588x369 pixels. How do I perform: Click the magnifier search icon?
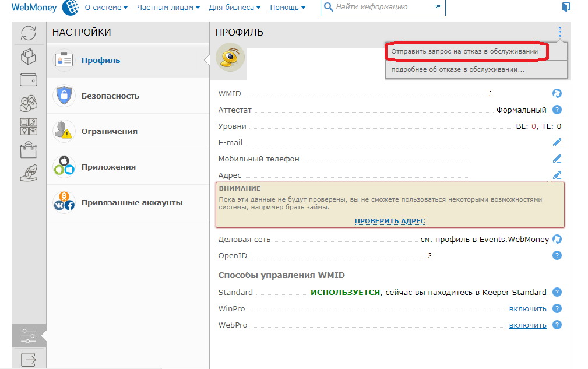point(328,7)
